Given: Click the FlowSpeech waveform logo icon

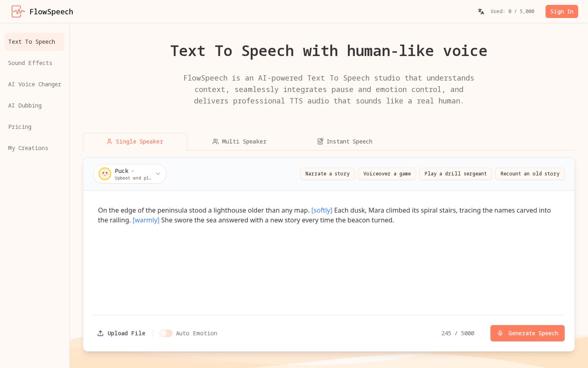Looking at the screenshot, I should (x=18, y=11).
